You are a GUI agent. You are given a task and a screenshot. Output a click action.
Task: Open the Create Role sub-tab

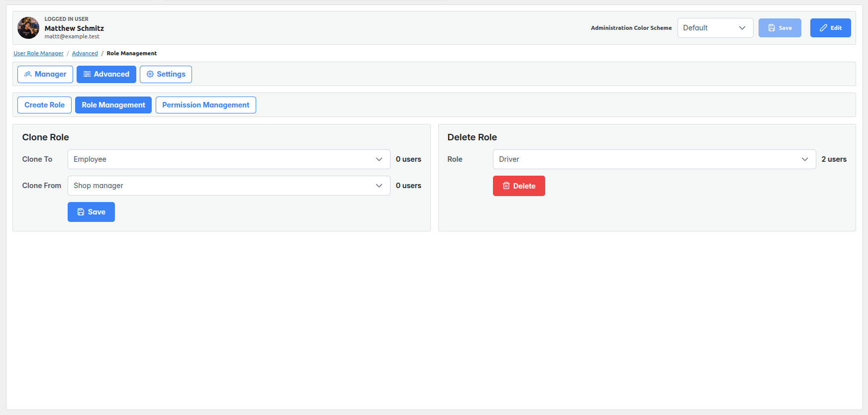[x=44, y=105]
